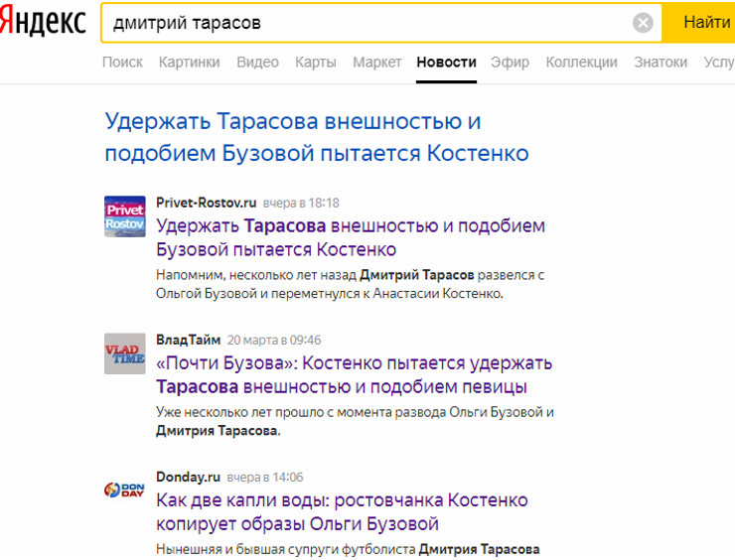735x560 pixels.
Task: Click snippet Уже несколько лет прошло
Action: click(x=355, y=421)
